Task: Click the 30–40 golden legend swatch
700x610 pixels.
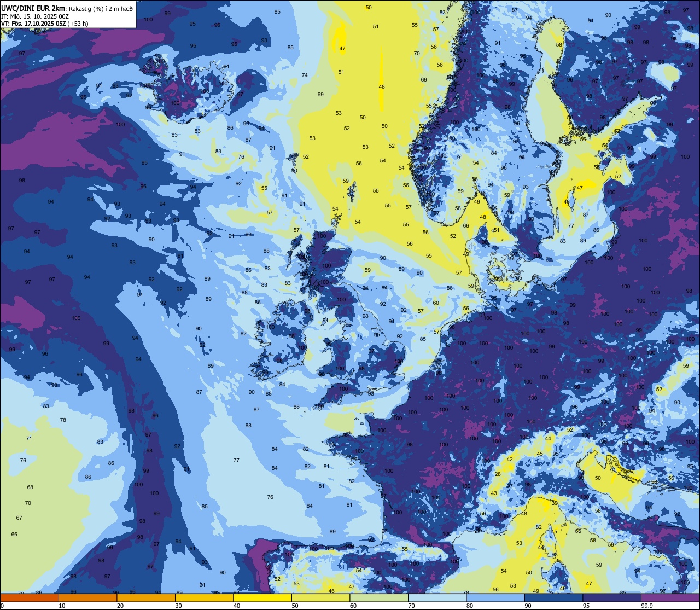Action: tap(204, 598)
